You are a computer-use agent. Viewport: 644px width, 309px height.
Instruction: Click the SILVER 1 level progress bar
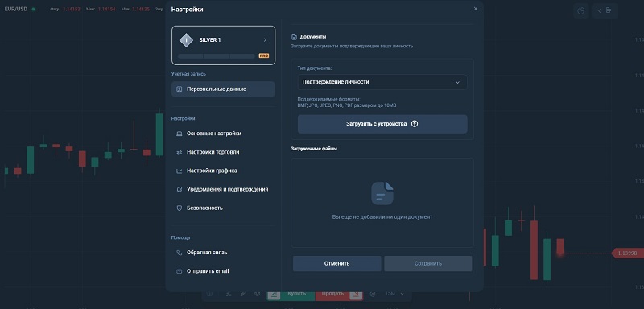coord(217,56)
